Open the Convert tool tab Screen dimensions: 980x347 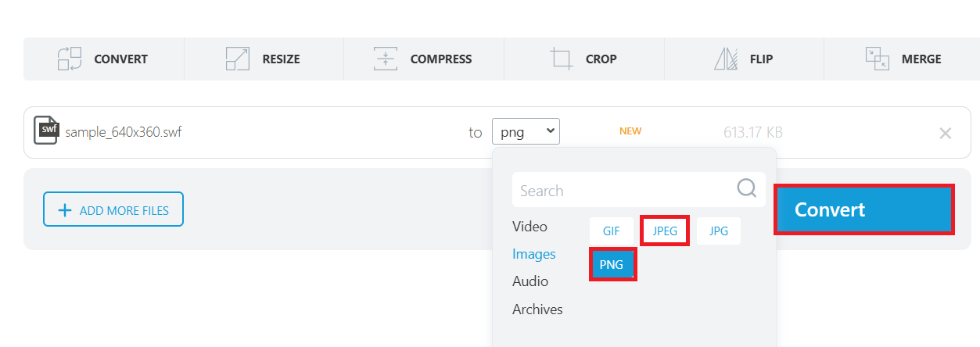click(x=104, y=59)
